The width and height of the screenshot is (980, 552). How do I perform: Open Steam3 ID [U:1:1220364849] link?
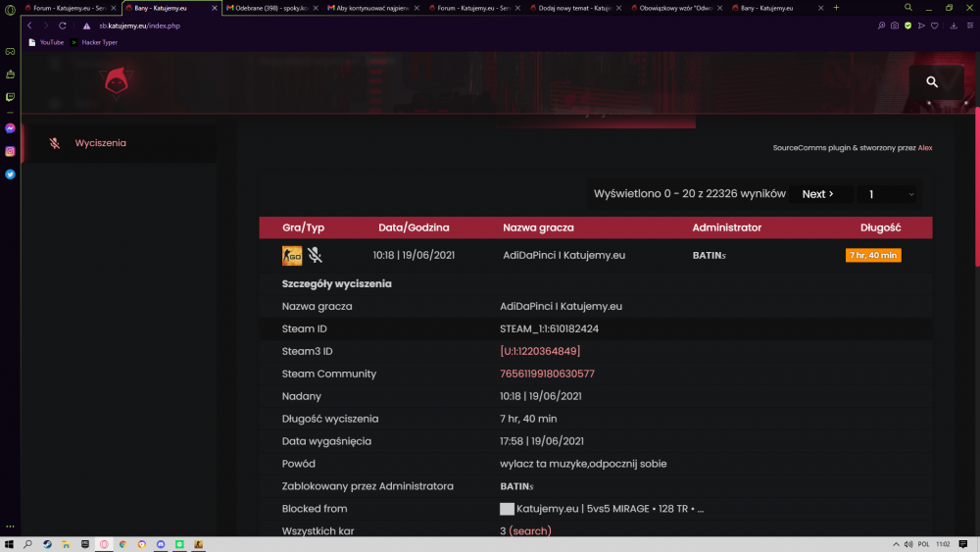click(540, 351)
